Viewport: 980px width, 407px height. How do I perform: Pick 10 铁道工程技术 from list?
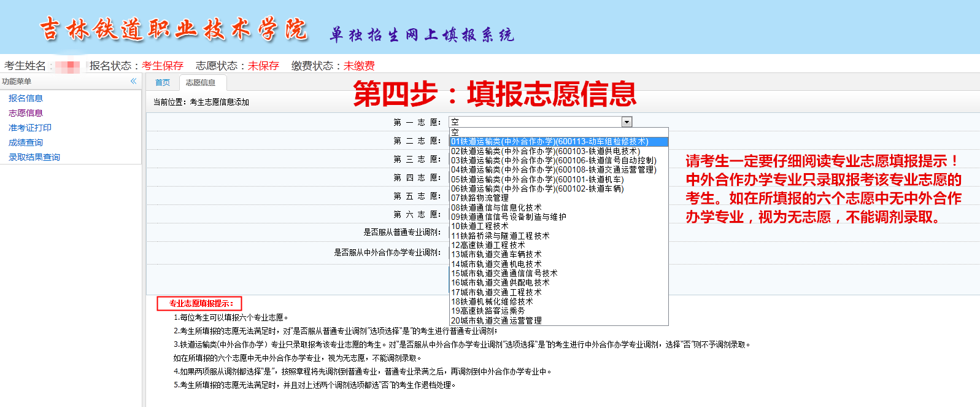480,226
